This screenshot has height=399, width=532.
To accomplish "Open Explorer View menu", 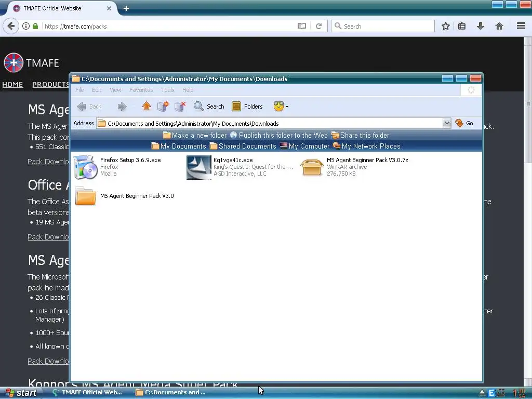I will pyautogui.click(x=115, y=90).
